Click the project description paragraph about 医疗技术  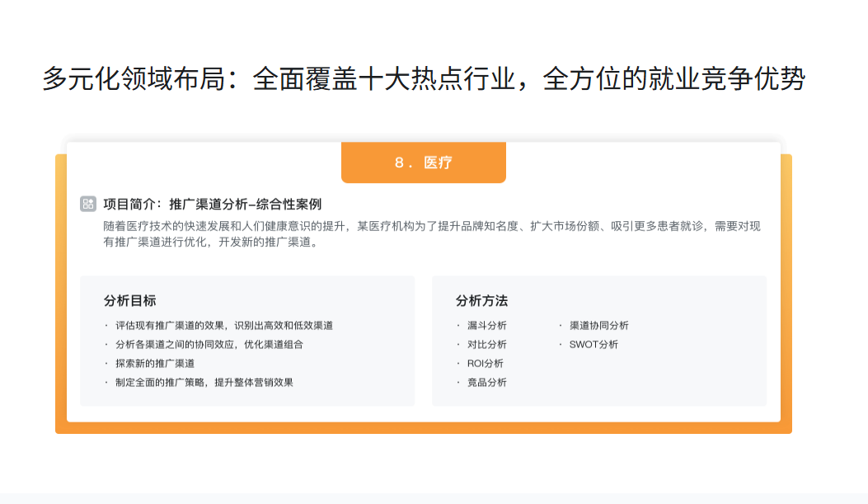click(427, 234)
